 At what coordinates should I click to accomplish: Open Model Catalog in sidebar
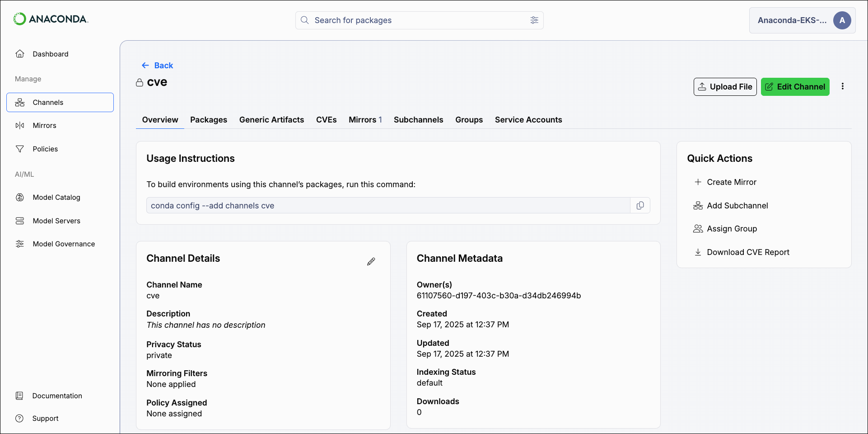coord(56,198)
